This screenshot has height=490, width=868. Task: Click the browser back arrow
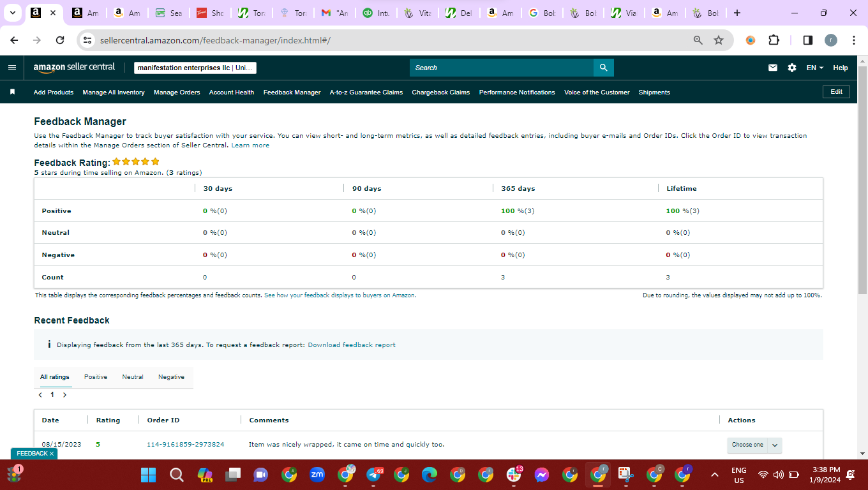(14, 40)
